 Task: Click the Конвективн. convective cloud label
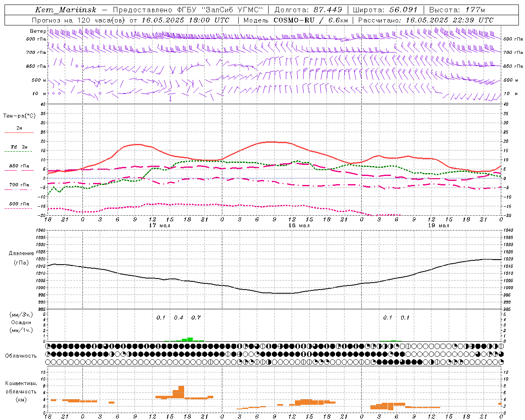[21, 383]
